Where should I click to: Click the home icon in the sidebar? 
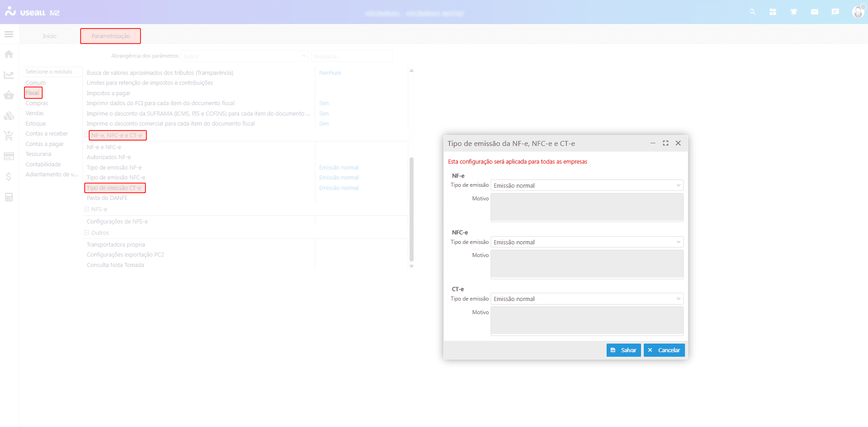9,54
